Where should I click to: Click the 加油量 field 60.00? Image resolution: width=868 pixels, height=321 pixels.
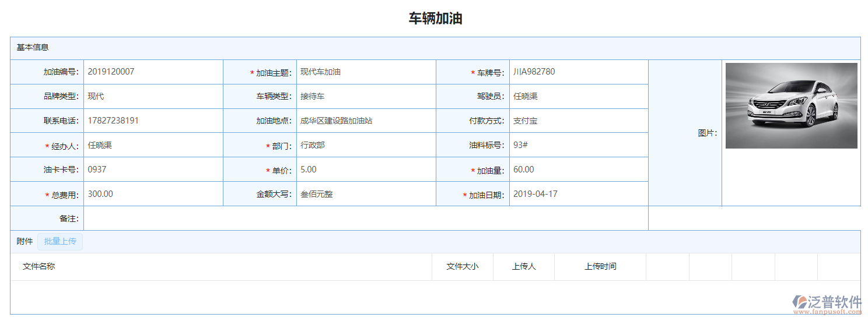(578, 170)
